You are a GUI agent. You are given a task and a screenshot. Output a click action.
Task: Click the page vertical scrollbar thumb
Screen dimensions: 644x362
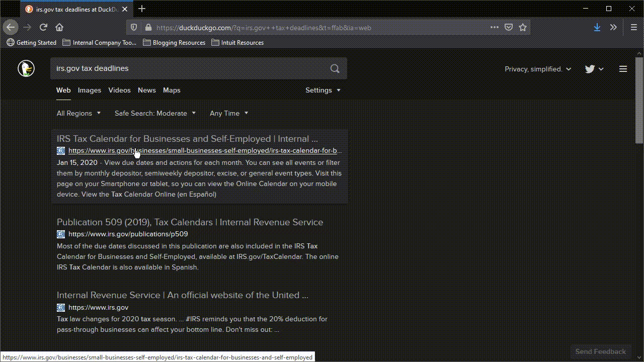point(639,101)
